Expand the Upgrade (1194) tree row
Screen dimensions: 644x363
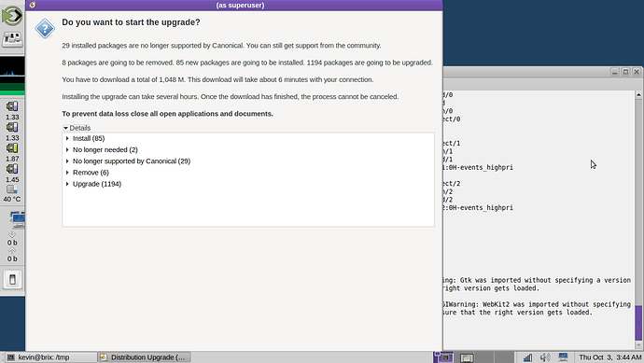[x=67, y=184]
